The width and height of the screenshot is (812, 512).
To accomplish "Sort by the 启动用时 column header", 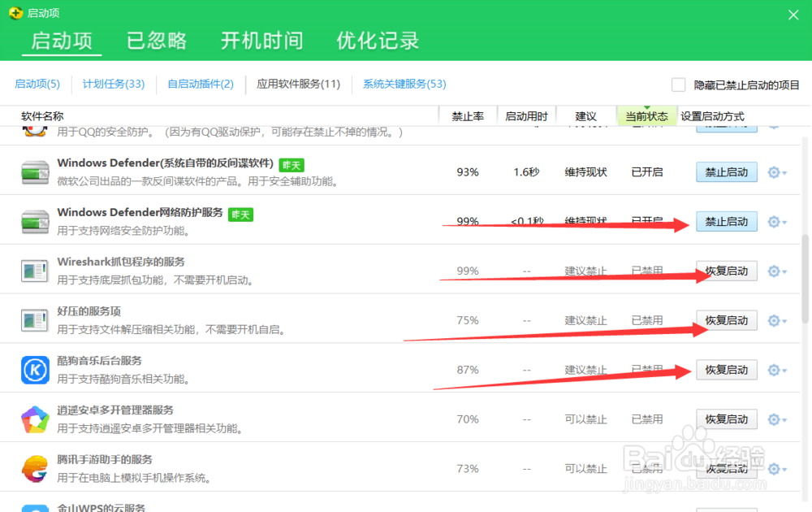I will click(x=526, y=116).
